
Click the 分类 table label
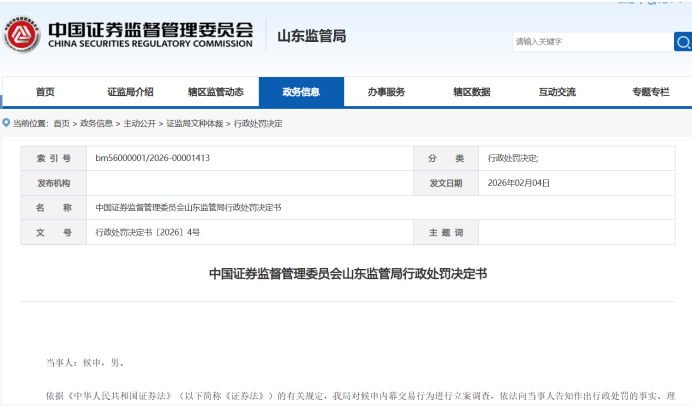coord(446,158)
